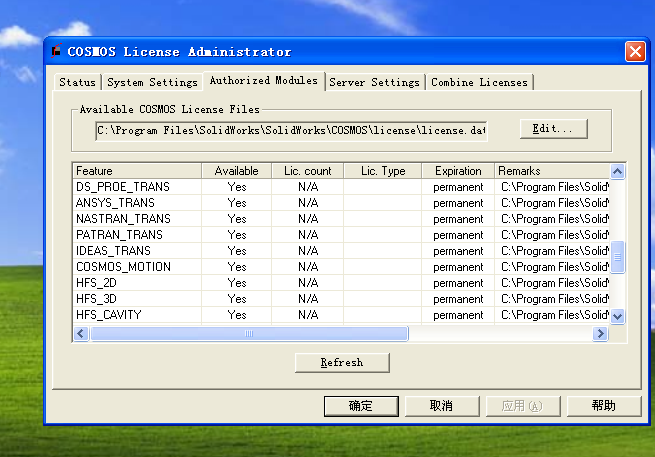Close the COSMOS License Administrator window

click(635, 51)
